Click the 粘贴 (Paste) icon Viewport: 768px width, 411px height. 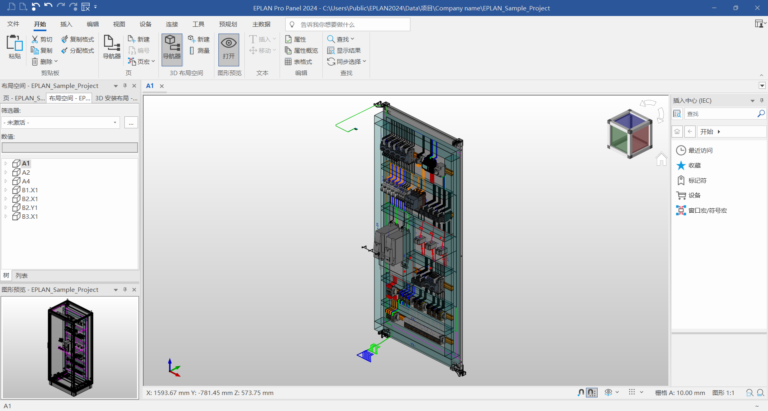pyautogui.click(x=14, y=43)
